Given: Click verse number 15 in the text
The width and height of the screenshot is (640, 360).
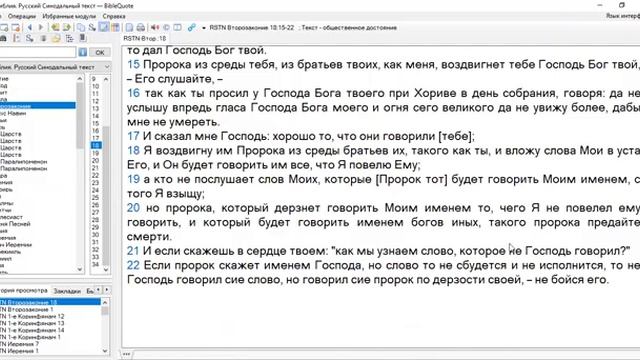Looking at the screenshot, I should (x=133, y=64).
